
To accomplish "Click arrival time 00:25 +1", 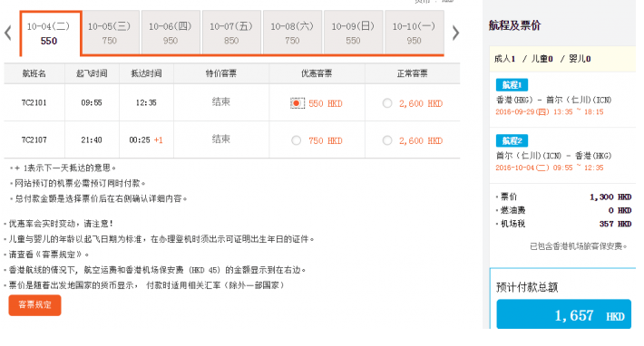I will (x=146, y=139).
